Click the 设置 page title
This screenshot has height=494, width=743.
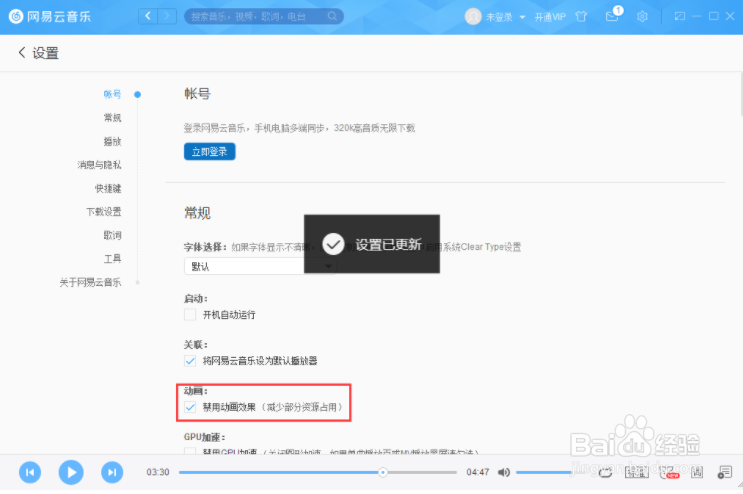point(45,53)
